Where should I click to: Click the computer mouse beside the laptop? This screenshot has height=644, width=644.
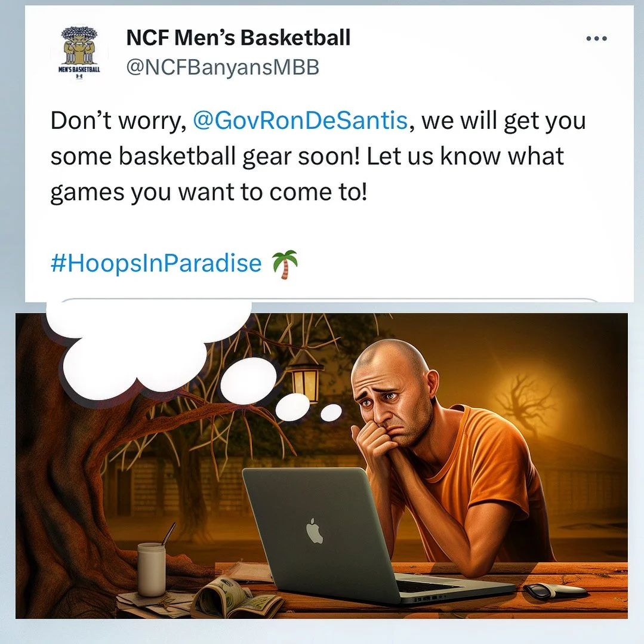pos(554,590)
